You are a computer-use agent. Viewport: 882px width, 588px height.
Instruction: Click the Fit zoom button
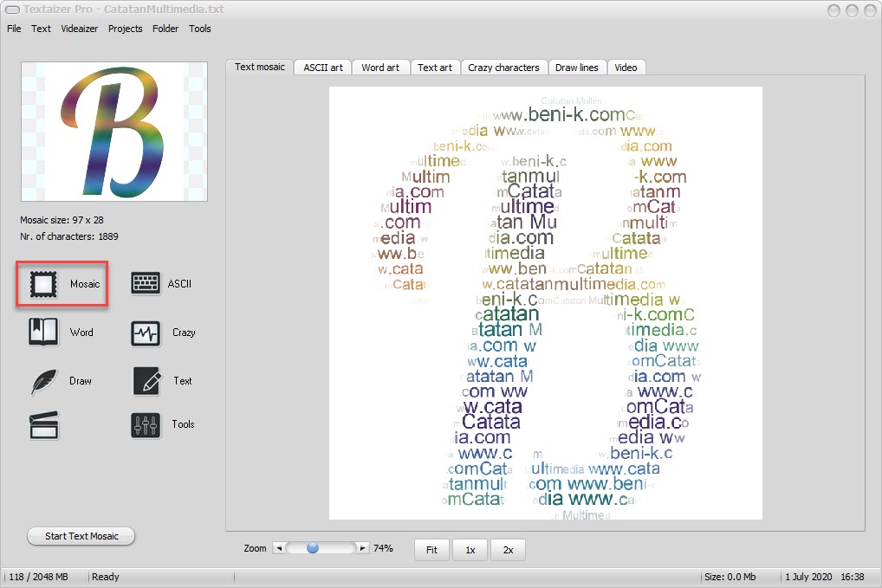[432, 550]
